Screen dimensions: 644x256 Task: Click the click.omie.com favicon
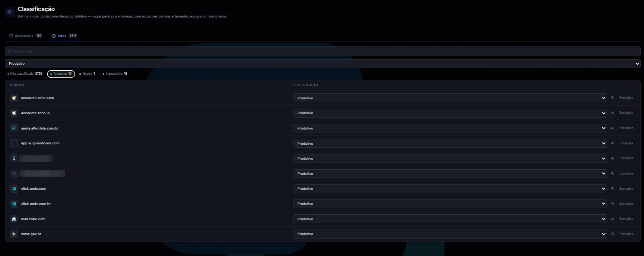14,189
